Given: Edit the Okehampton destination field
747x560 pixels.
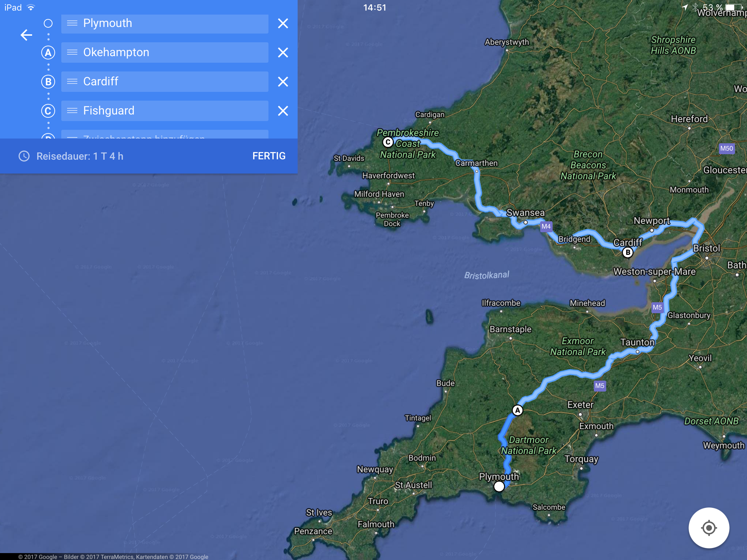Looking at the screenshot, I should (165, 52).
